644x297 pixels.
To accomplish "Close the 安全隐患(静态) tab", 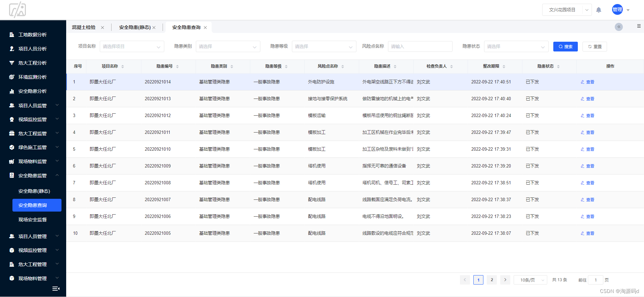I will pos(154,28).
